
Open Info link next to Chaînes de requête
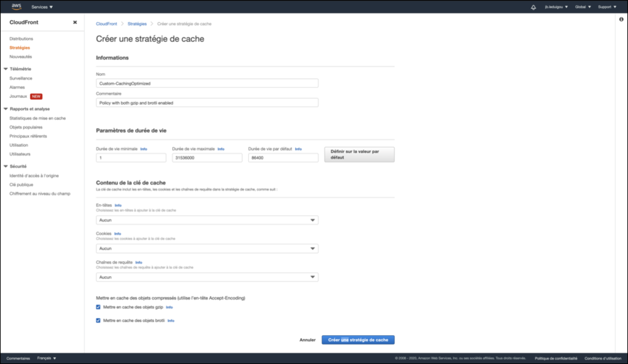(x=139, y=263)
